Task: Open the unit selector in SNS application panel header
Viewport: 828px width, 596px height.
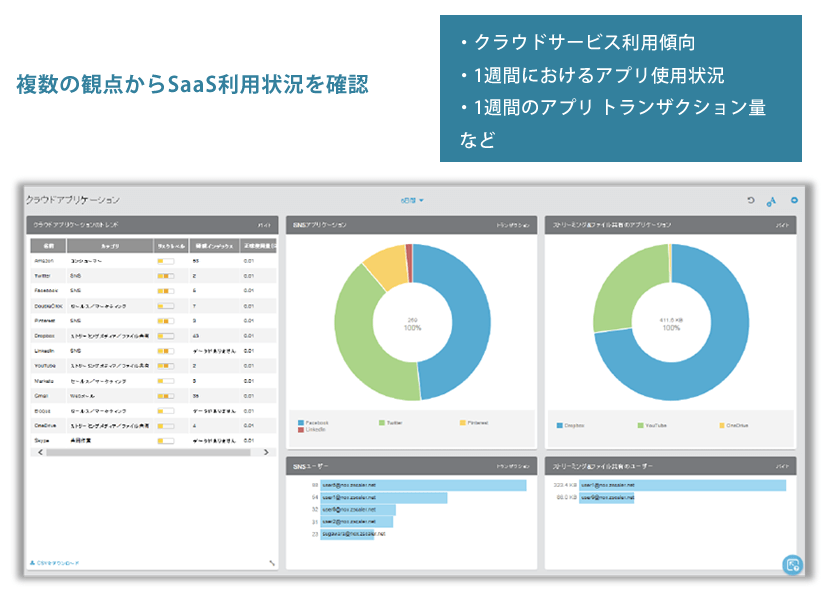Action: pos(514,226)
